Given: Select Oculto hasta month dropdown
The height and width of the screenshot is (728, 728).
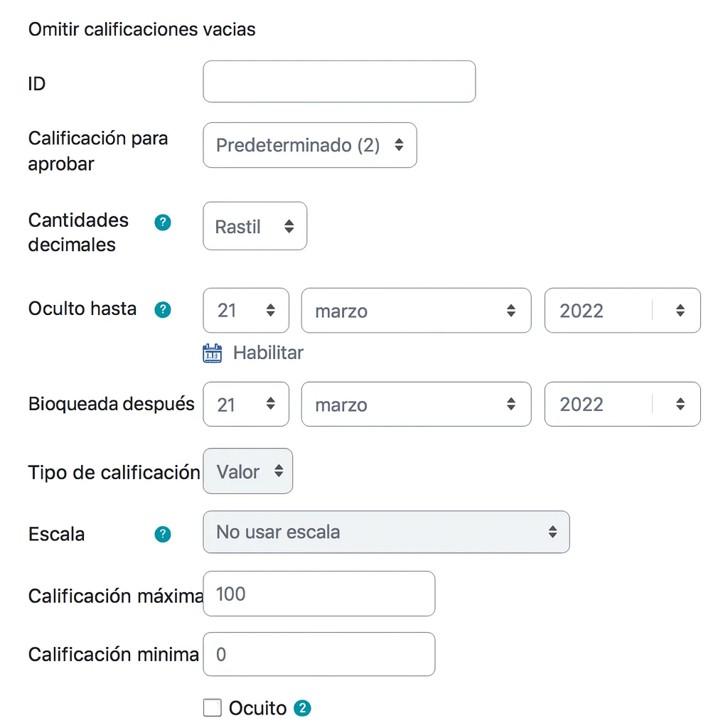Looking at the screenshot, I should point(416,311).
